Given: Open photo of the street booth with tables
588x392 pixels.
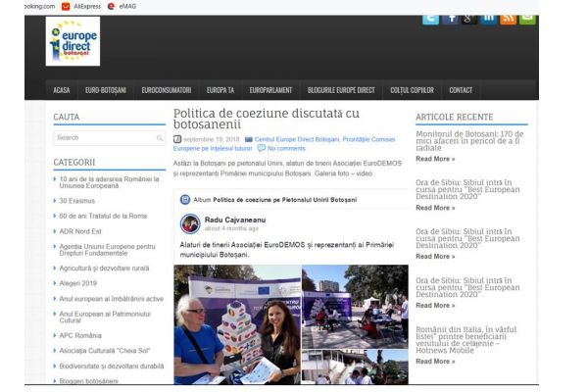Looking at the screenshot, I should (x=355, y=307).
